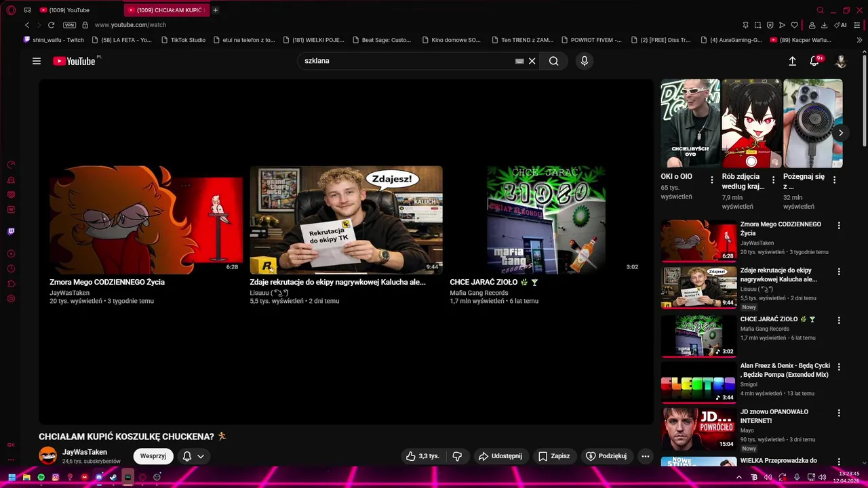The width and height of the screenshot is (868, 488).
Task: Open options for Zmora Mego CODZIENNEGO sidebar video
Action: [x=839, y=225]
